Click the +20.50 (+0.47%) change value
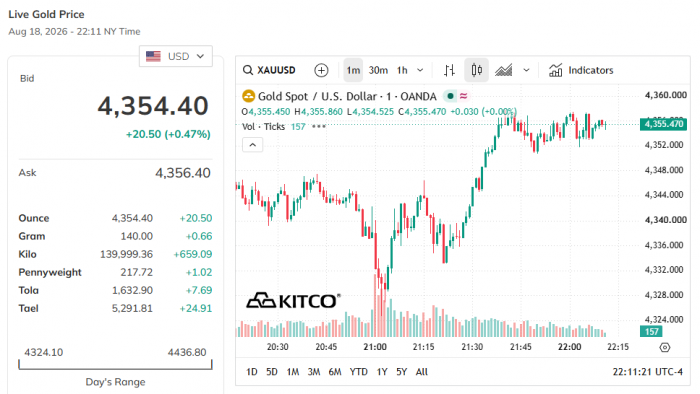This screenshot has width=700, height=394. pos(168,134)
